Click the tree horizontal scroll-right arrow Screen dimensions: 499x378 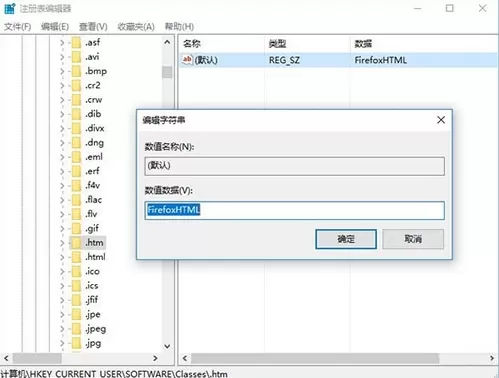pyautogui.click(x=155, y=358)
